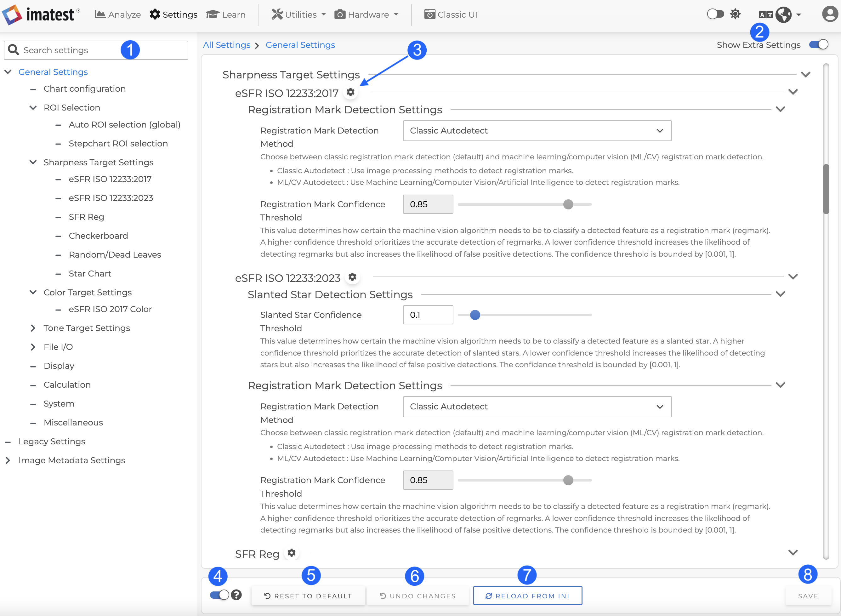Viewport: 841px width, 616px height.
Task: Click eSFR 2023 Registration Mark Confidence slider
Action: [x=568, y=480]
